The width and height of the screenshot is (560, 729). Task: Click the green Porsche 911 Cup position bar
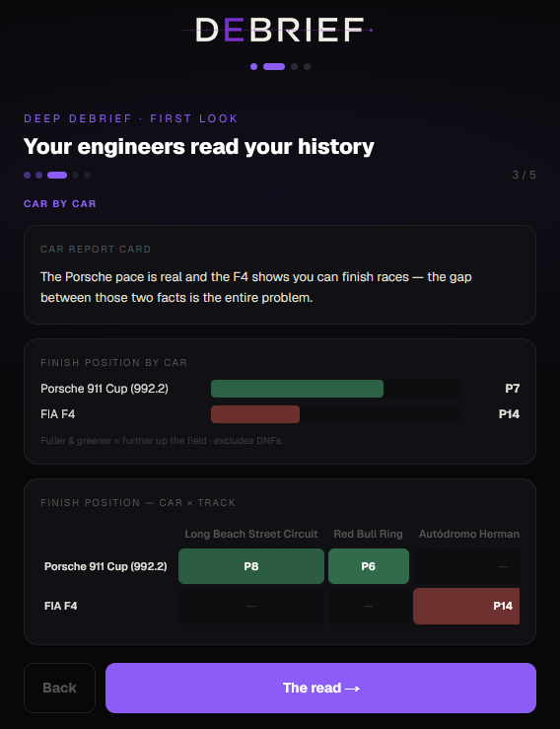click(x=297, y=389)
